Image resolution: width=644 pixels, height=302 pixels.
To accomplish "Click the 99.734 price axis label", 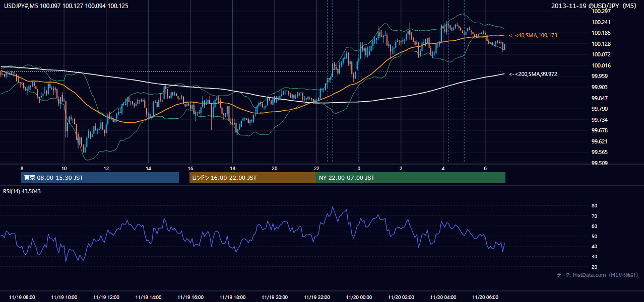I will pyautogui.click(x=600, y=120).
